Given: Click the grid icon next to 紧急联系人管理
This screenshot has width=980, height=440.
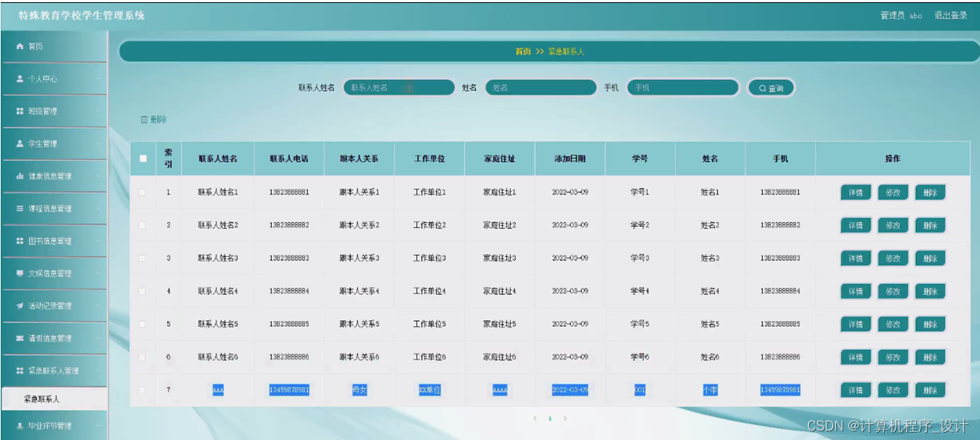Looking at the screenshot, I should pyautogui.click(x=20, y=371).
